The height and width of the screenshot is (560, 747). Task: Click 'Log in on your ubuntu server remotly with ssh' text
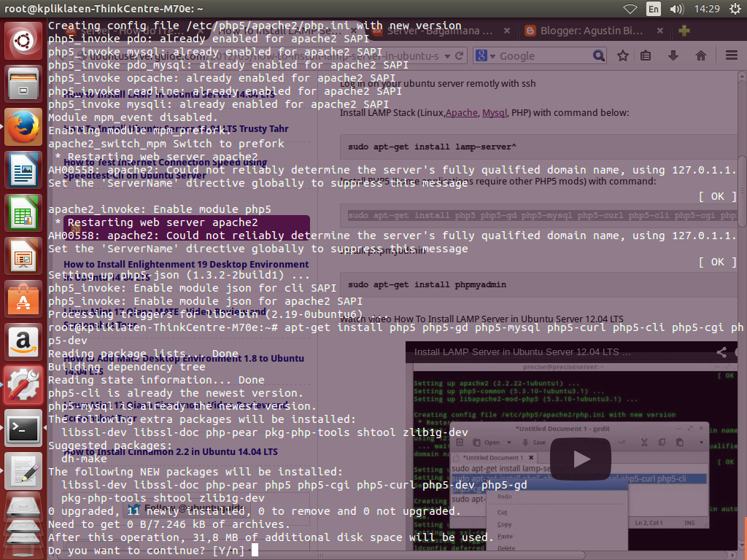click(x=438, y=83)
